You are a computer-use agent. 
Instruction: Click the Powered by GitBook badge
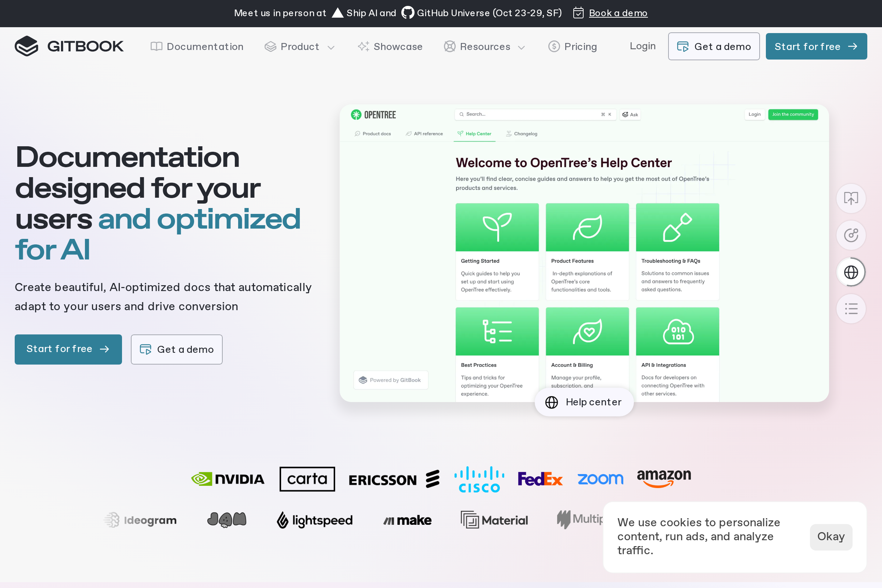point(391,380)
